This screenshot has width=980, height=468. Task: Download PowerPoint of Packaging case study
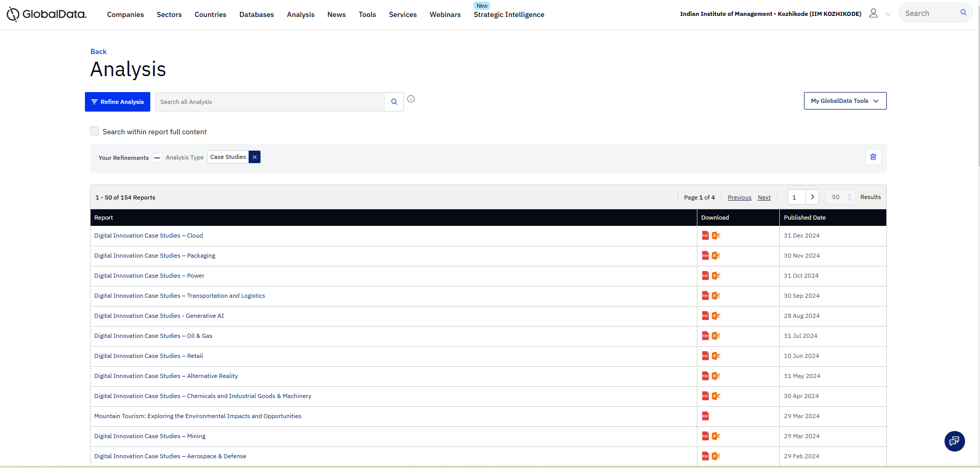(715, 256)
